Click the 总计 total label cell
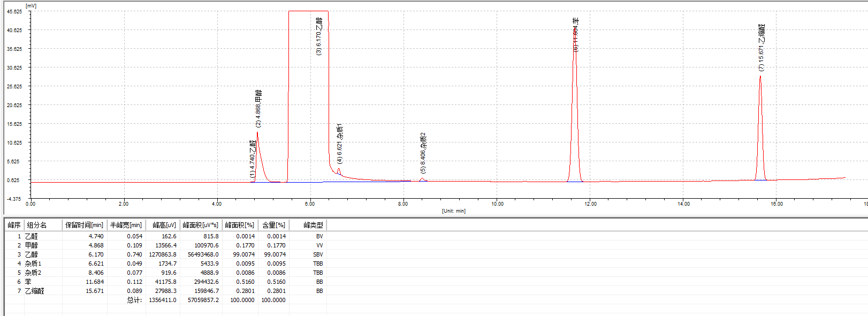 point(134,300)
